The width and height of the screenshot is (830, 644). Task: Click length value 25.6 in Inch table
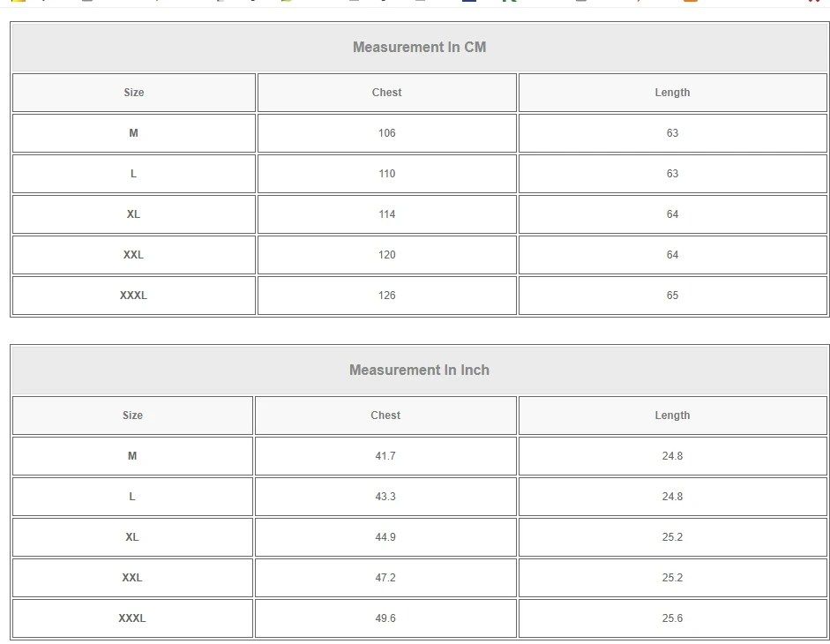(672, 618)
